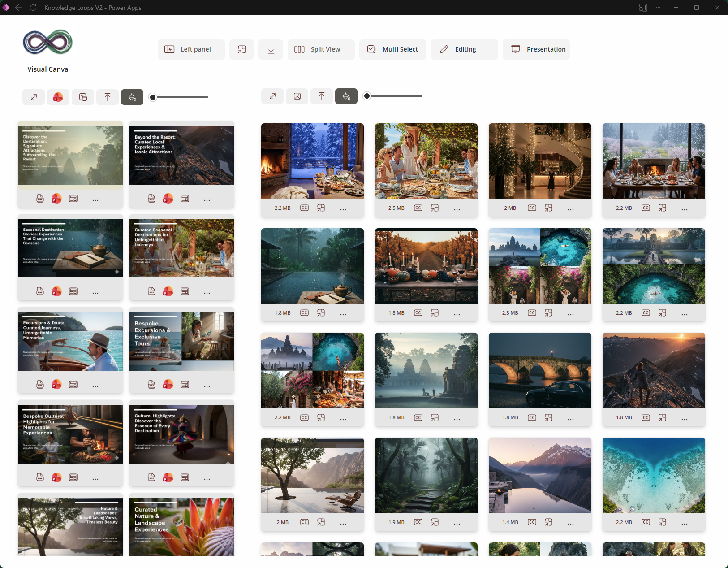Click the '1.9 MB' file size label
Screen dimensions: 728x568
pos(396,522)
